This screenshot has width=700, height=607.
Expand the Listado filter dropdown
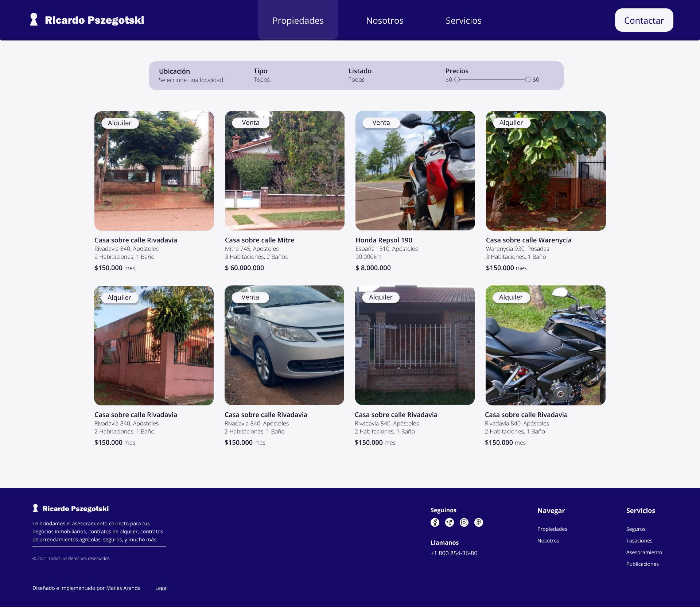[x=356, y=79]
